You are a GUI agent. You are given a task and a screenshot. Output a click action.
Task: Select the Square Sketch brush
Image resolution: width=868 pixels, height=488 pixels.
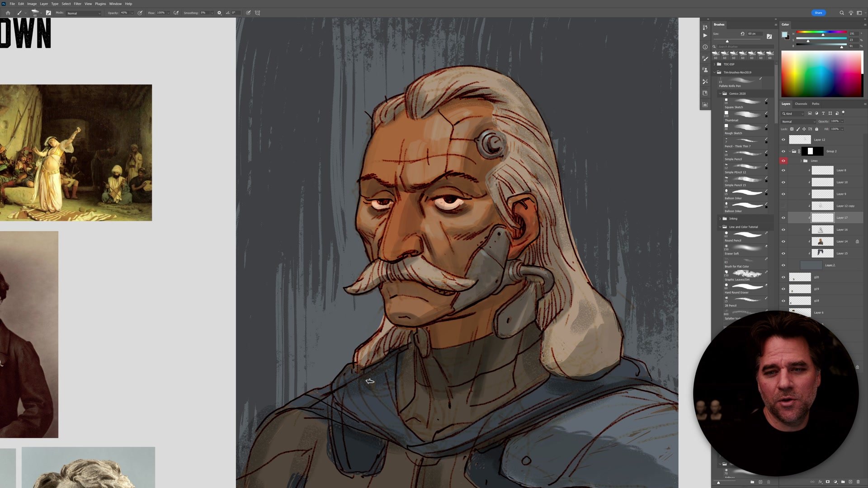(x=745, y=103)
